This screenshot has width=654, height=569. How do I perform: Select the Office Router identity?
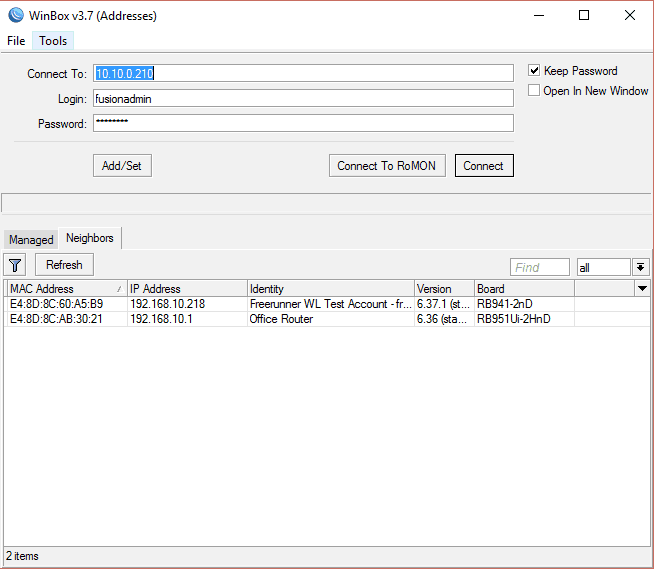click(x=281, y=319)
